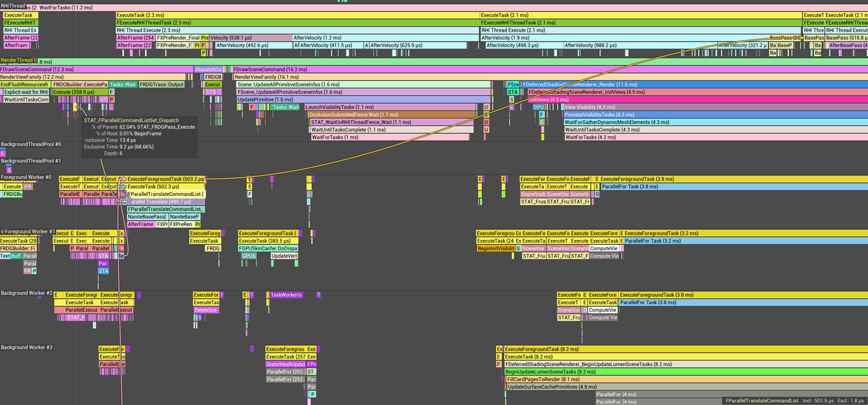Click the diamond marker beside Foreground Worker #1

pyautogui.click(x=2, y=231)
